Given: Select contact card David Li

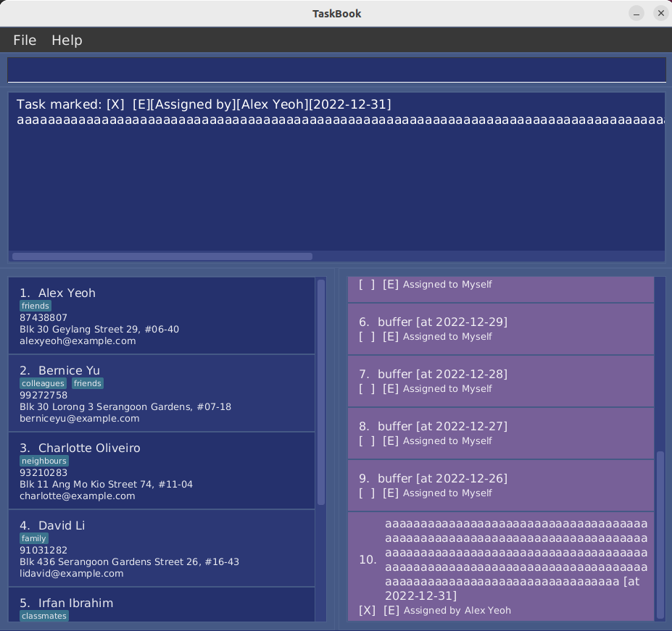Looking at the screenshot, I should coord(162,548).
